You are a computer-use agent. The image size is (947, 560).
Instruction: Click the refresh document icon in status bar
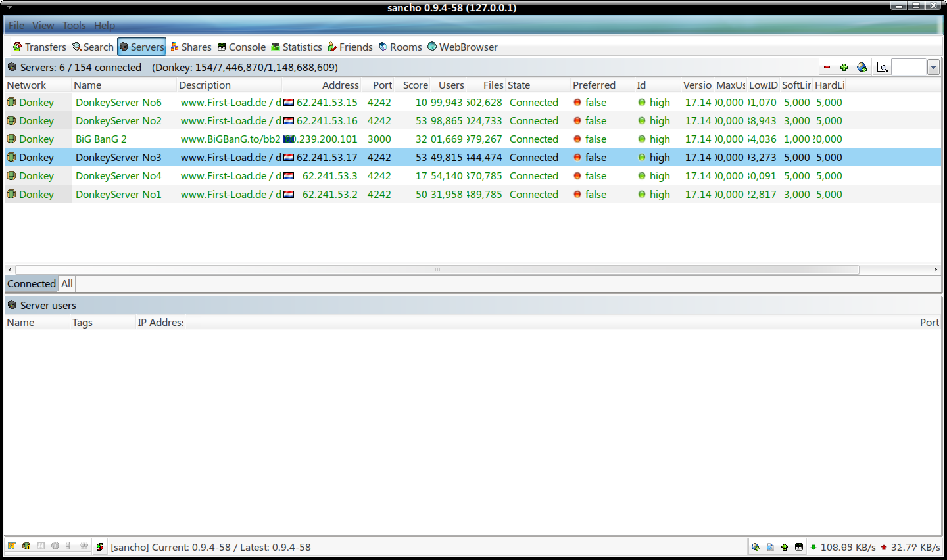tap(770, 547)
